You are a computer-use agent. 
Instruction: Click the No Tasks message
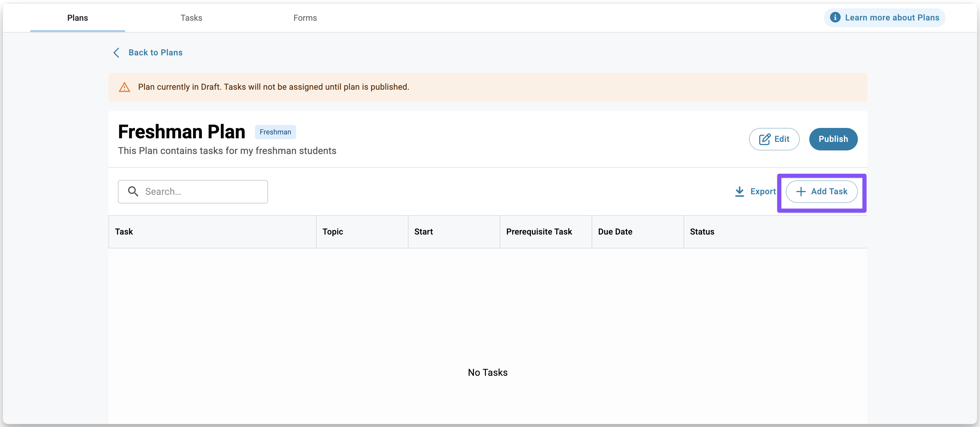point(488,373)
